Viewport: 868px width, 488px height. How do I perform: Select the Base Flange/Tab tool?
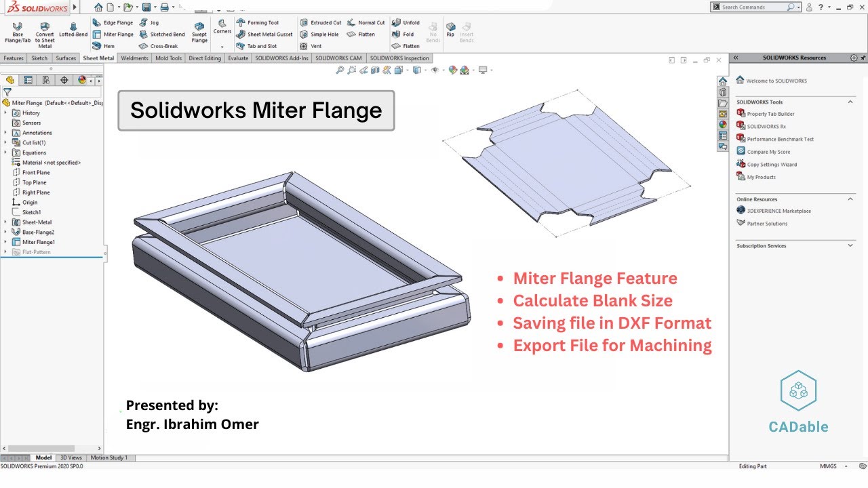coord(18,34)
